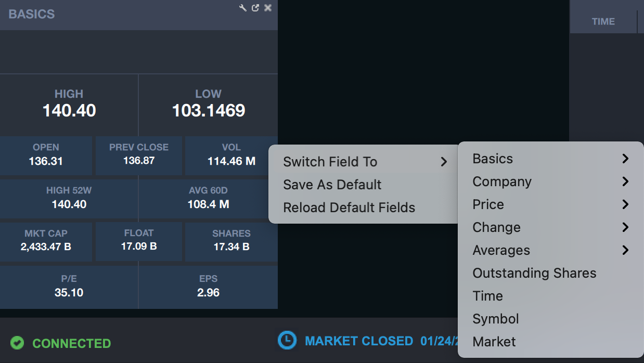
Task: Expand the Basics submenu arrow
Action: coord(625,159)
